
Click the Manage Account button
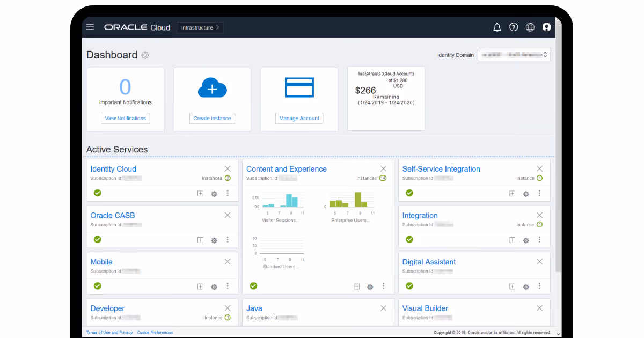(x=299, y=119)
